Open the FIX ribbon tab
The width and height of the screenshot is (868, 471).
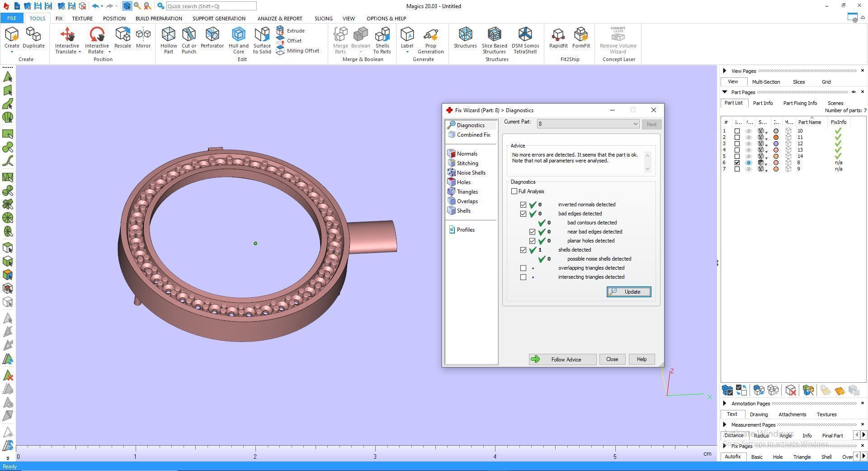59,19
